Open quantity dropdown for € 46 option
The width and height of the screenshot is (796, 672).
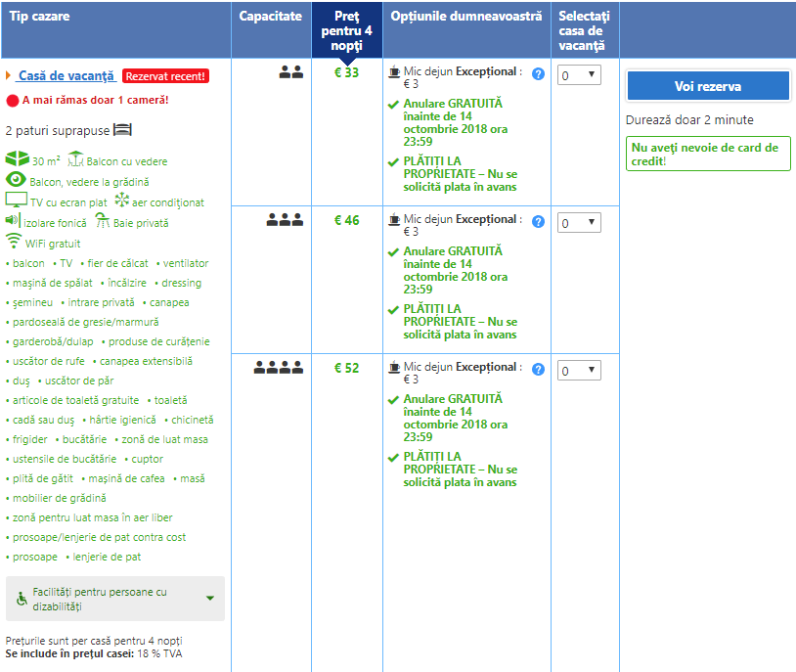[x=579, y=223]
